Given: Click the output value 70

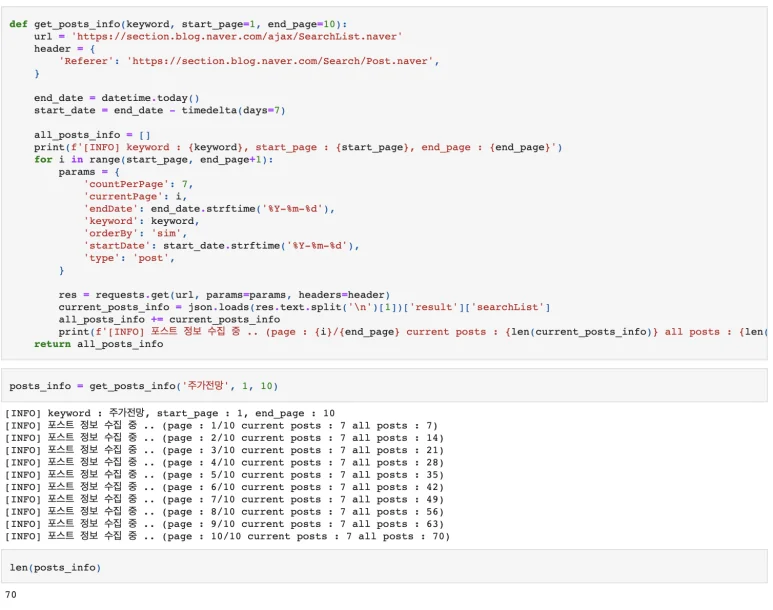Looking at the screenshot, I should (x=11, y=594).
